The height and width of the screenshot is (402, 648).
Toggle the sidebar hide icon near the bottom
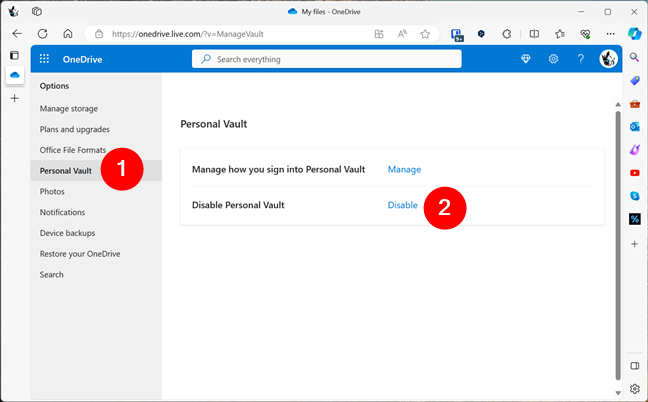[x=635, y=366]
